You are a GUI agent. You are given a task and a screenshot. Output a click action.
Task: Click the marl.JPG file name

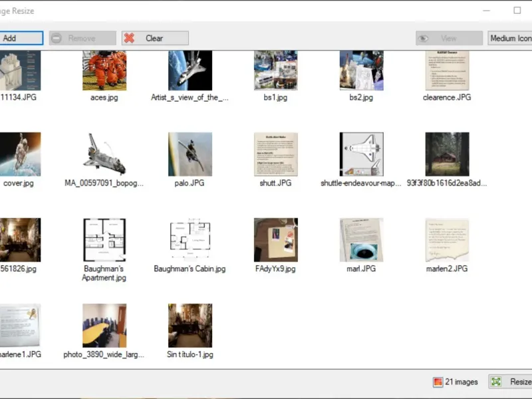pos(361,269)
